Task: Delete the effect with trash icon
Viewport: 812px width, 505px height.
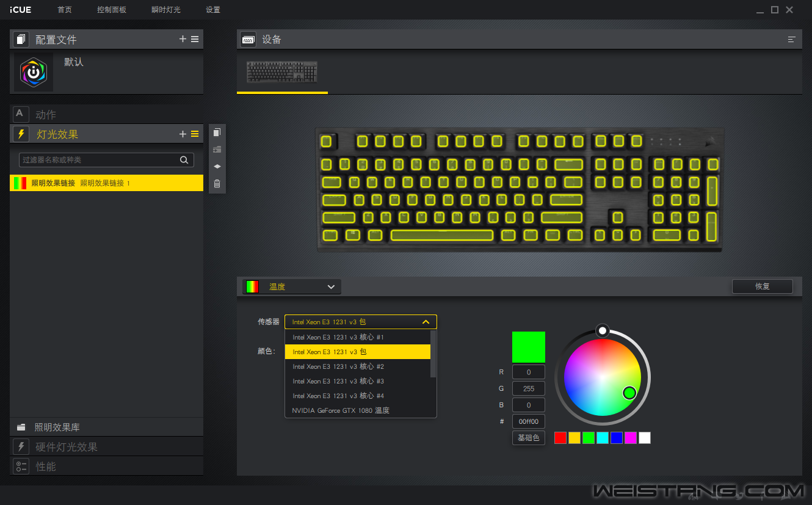Action: tap(217, 183)
